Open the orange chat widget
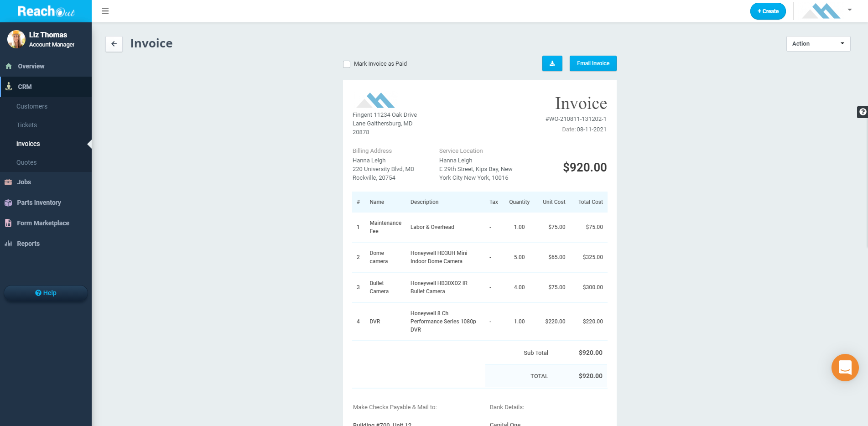The height and width of the screenshot is (426, 868). coord(845,367)
